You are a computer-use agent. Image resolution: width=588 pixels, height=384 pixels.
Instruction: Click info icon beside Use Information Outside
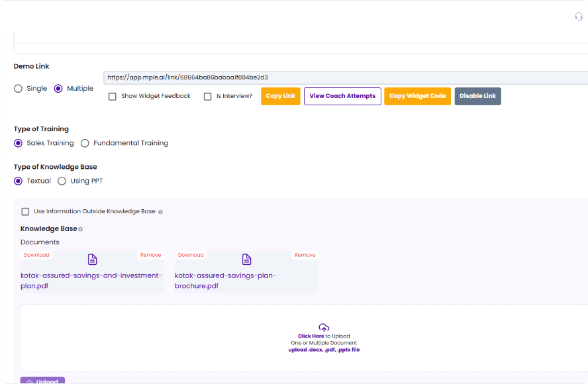coord(160,212)
